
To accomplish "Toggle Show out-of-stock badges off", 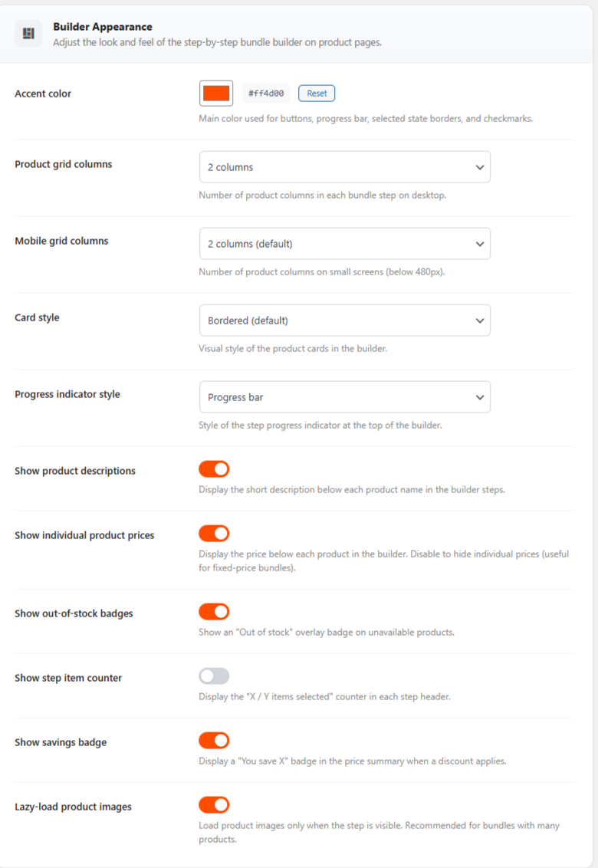I will point(214,612).
